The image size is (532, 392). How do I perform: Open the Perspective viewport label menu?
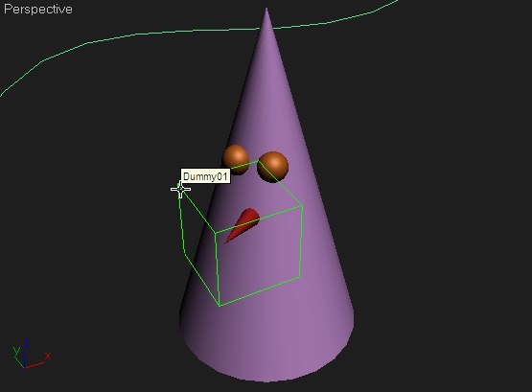coord(38,10)
